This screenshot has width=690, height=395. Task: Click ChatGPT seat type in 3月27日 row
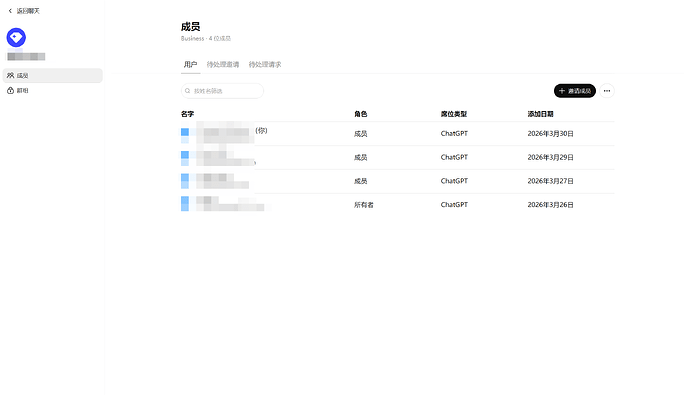(454, 181)
